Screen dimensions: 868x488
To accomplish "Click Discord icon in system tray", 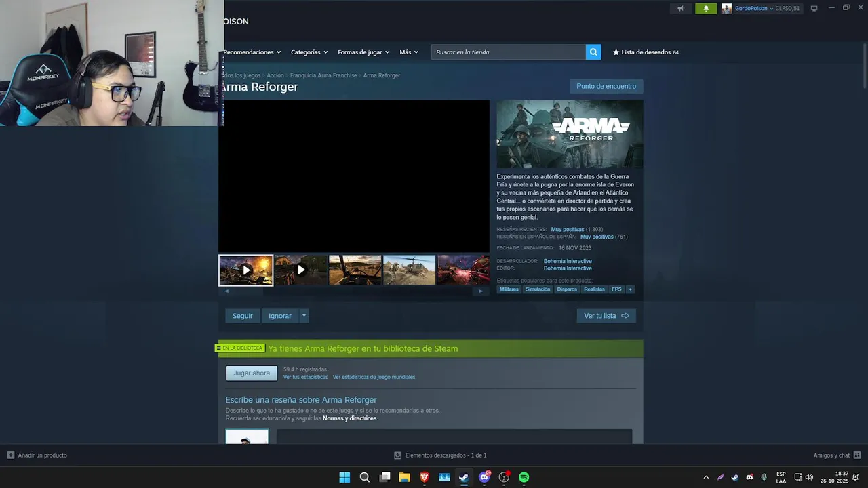I will click(x=749, y=477).
